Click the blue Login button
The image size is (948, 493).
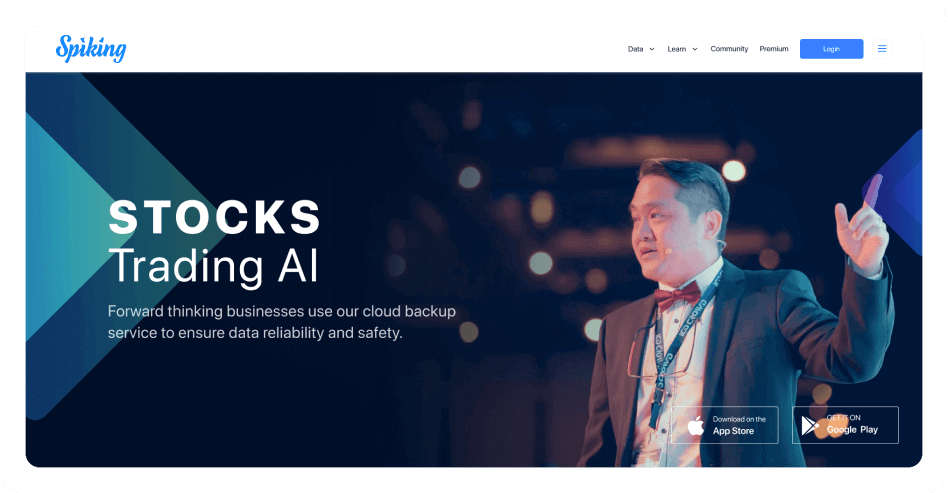pos(831,49)
